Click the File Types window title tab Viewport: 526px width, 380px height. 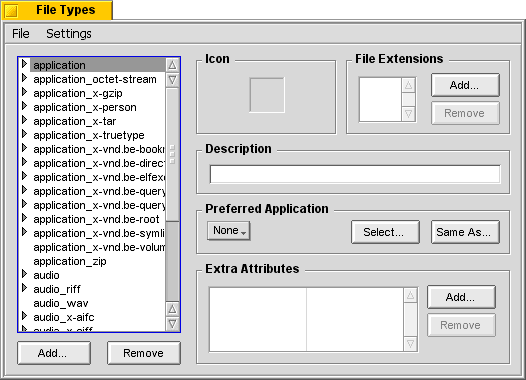[57, 10]
